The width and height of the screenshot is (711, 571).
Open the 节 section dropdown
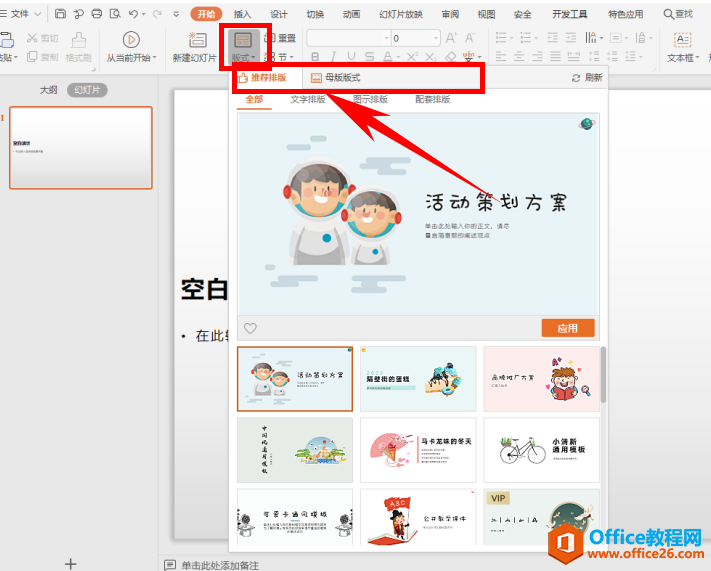pyautogui.click(x=285, y=57)
